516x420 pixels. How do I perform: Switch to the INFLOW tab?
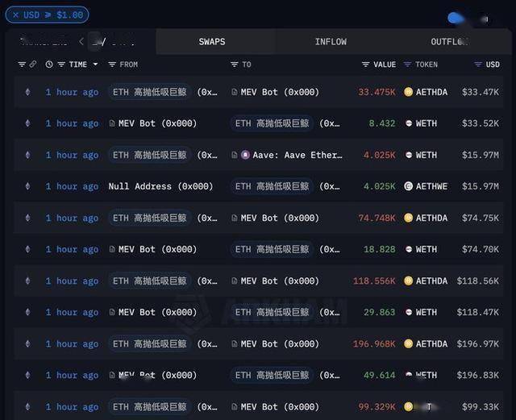click(x=331, y=42)
